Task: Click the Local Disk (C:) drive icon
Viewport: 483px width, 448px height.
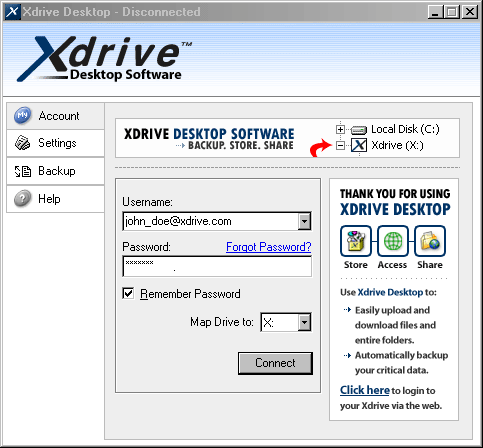Action: [x=359, y=130]
